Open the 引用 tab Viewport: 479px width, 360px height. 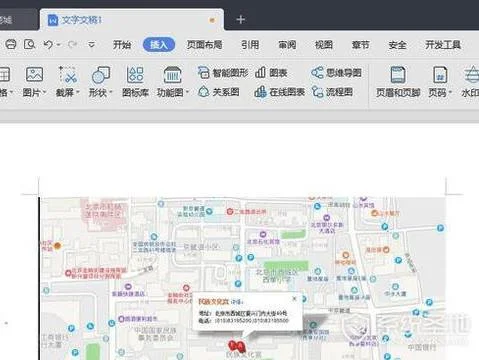point(250,45)
